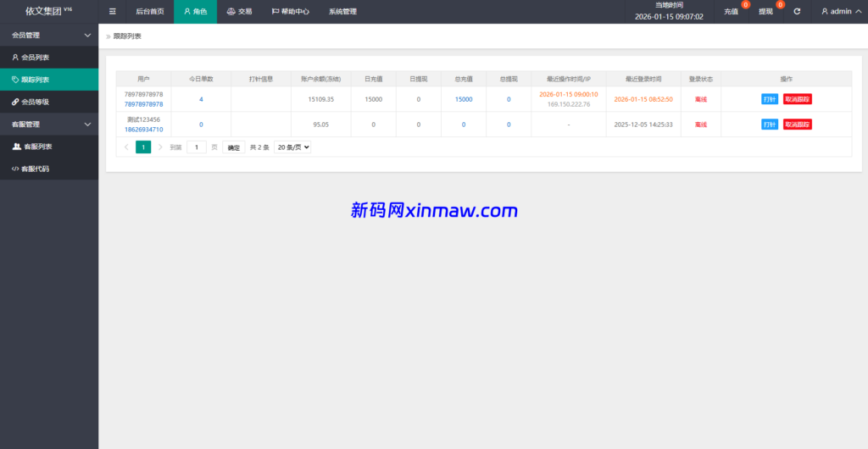This screenshot has width=868, height=449.
Task: Click login time 2025-12-05 14:25:33
Action: [x=643, y=125]
